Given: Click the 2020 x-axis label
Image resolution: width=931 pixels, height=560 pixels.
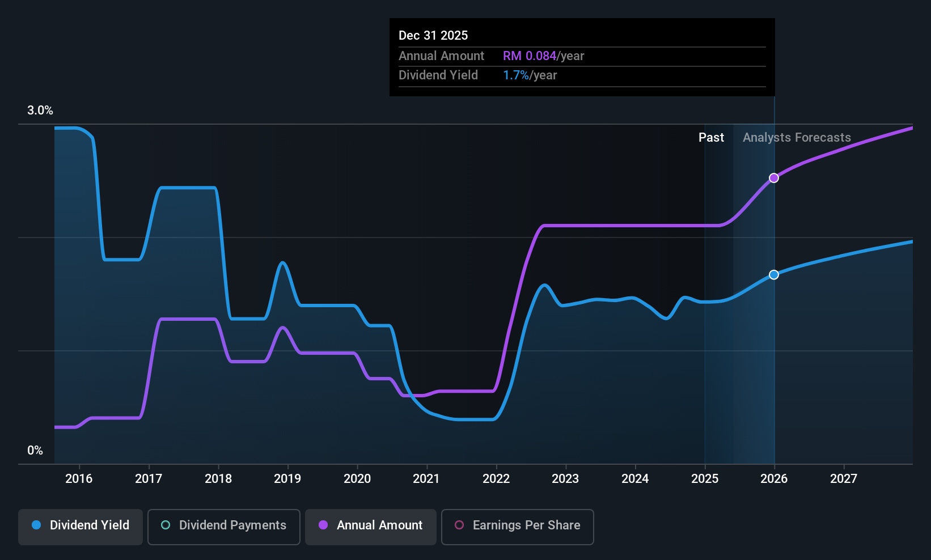Looking at the screenshot, I should coord(357,479).
